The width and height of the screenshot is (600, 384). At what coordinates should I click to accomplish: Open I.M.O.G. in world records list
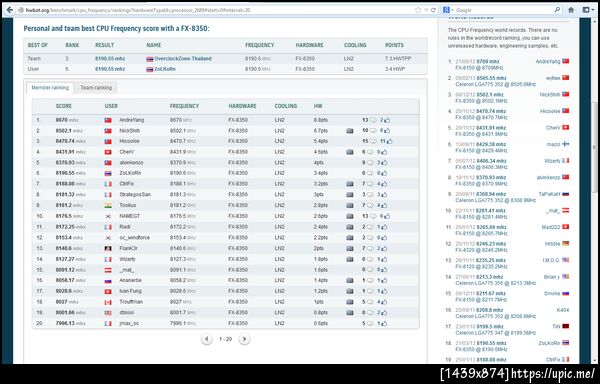coord(551,260)
